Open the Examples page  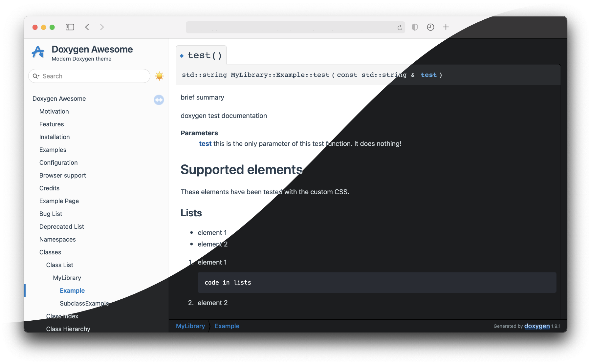click(53, 150)
